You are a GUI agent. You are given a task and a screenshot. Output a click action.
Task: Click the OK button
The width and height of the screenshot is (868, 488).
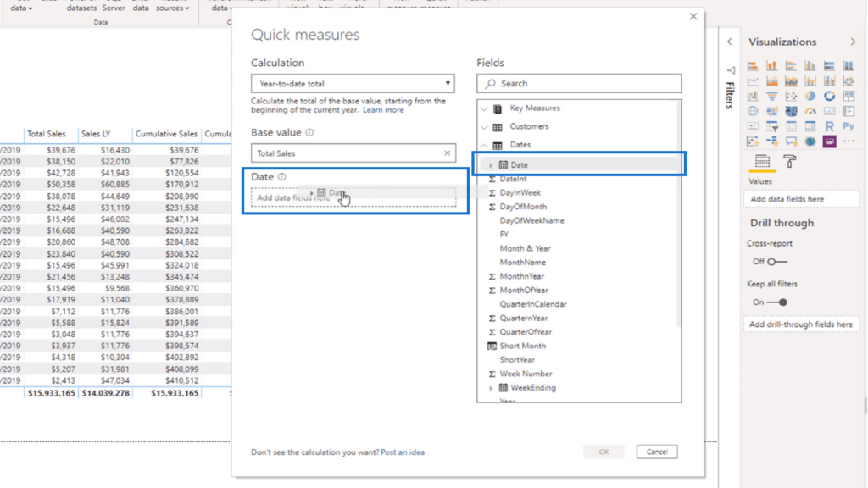point(604,452)
